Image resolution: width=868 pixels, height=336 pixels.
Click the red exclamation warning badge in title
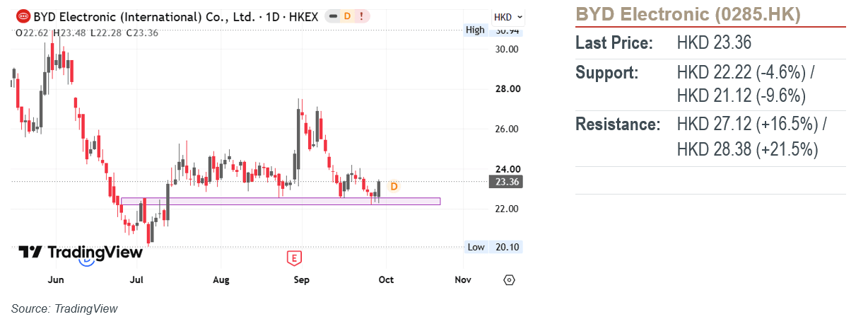coord(362,16)
